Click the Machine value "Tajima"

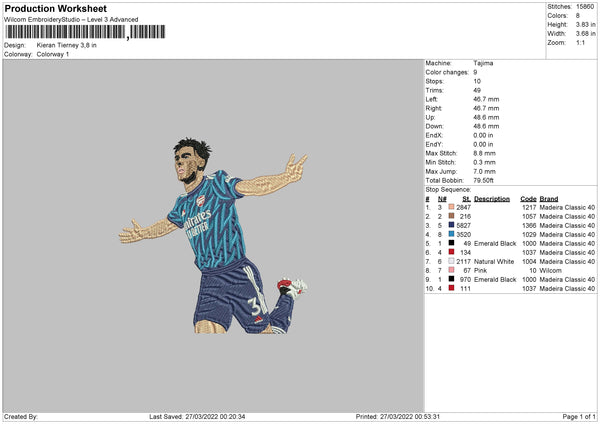point(483,63)
